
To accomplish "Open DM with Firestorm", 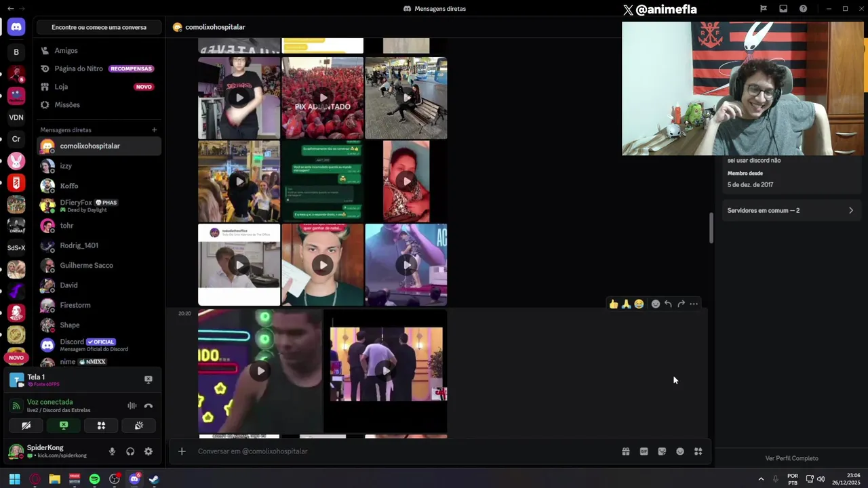I will point(99,305).
